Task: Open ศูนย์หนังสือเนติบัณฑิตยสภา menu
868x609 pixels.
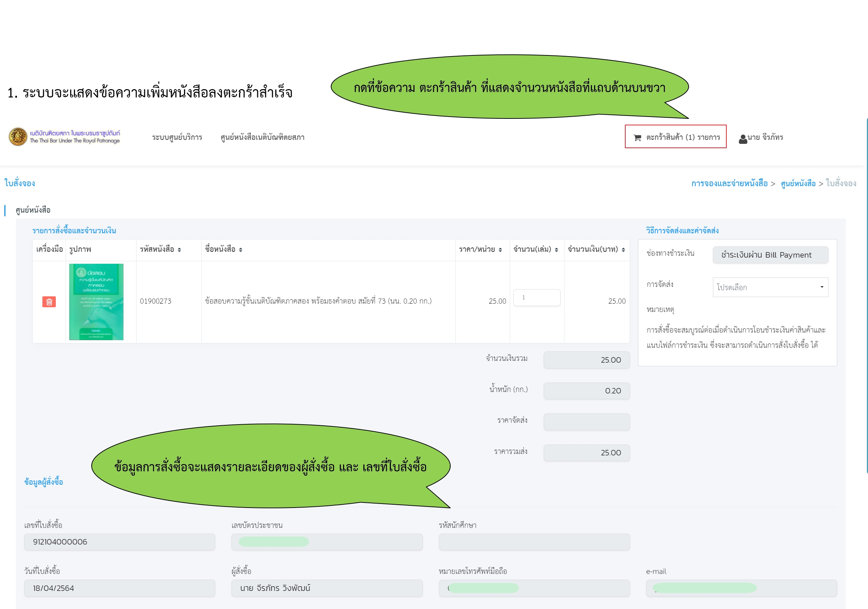Action: [262, 137]
